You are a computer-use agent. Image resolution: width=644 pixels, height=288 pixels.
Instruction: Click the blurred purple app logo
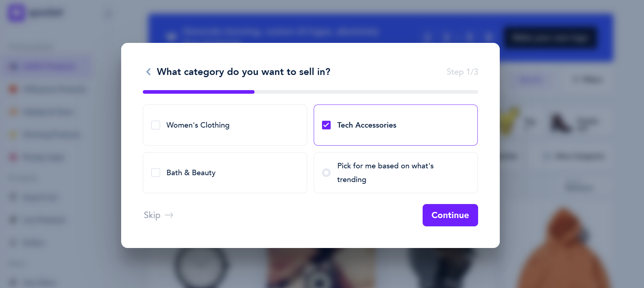click(x=17, y=13)
